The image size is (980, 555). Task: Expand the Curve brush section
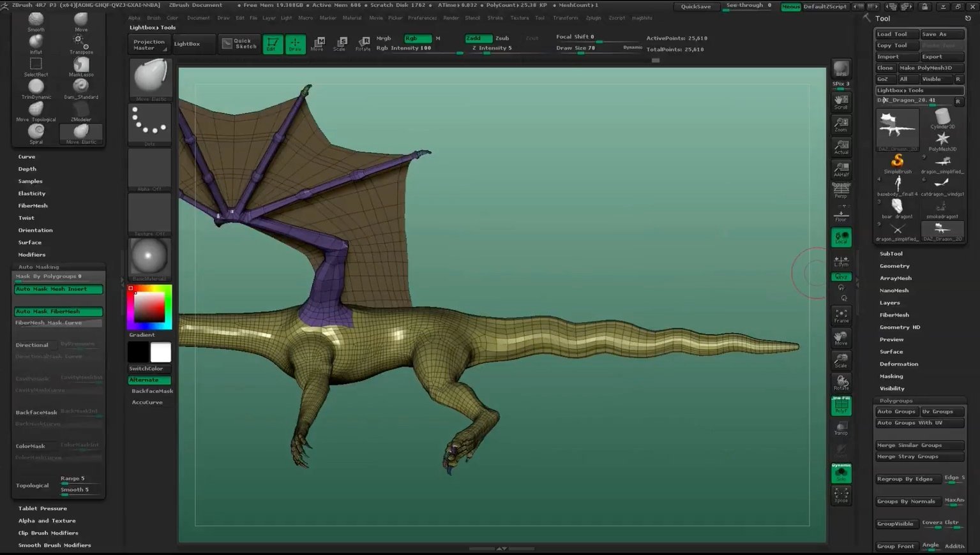pos(27,157)
